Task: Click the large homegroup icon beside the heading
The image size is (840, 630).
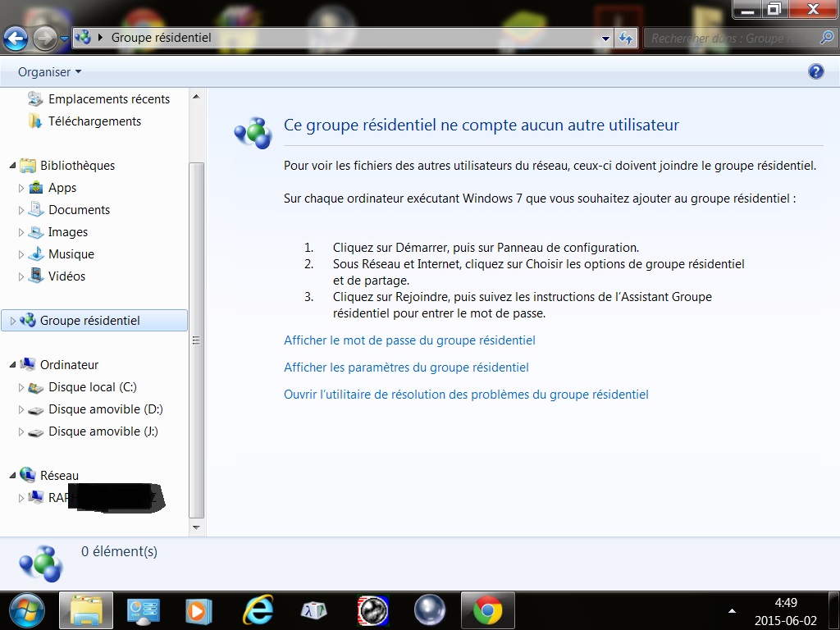Action: coord(253,133)
